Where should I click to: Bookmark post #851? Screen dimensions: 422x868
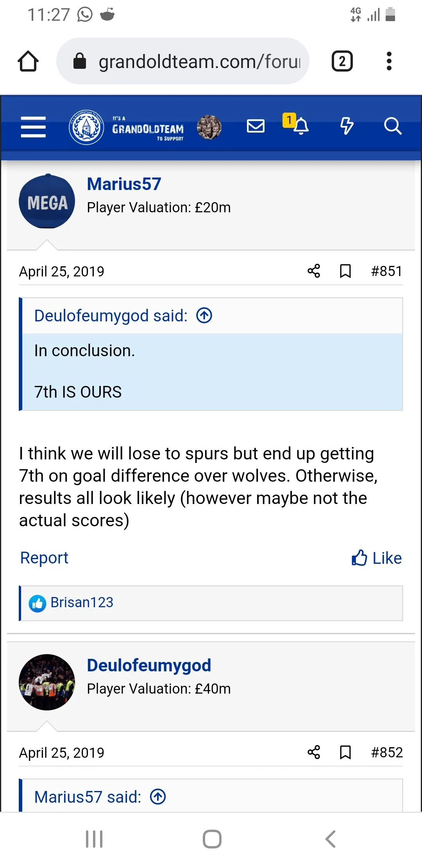345,271
